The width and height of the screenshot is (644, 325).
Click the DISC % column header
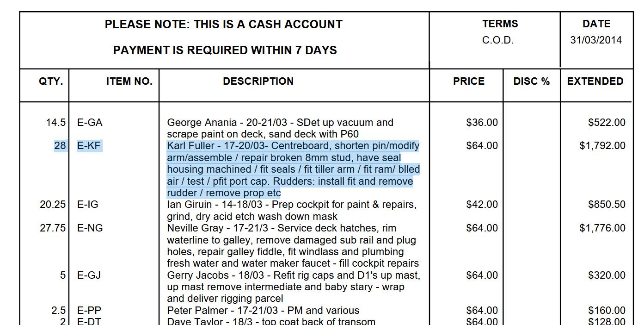[532, 81]
